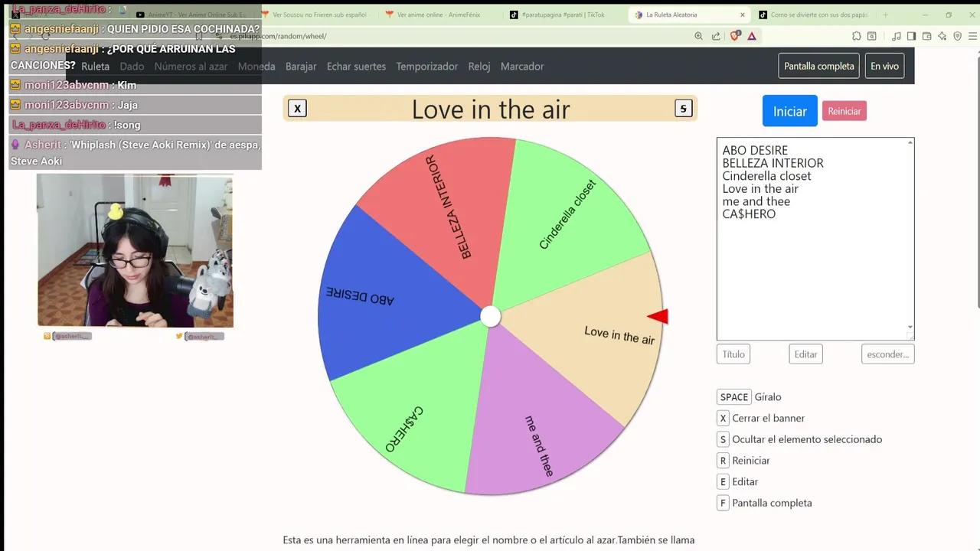Close the La Ruleta Aleatoria tab
The width and height of the screenshot is (980, 551).
coord(742,15)
